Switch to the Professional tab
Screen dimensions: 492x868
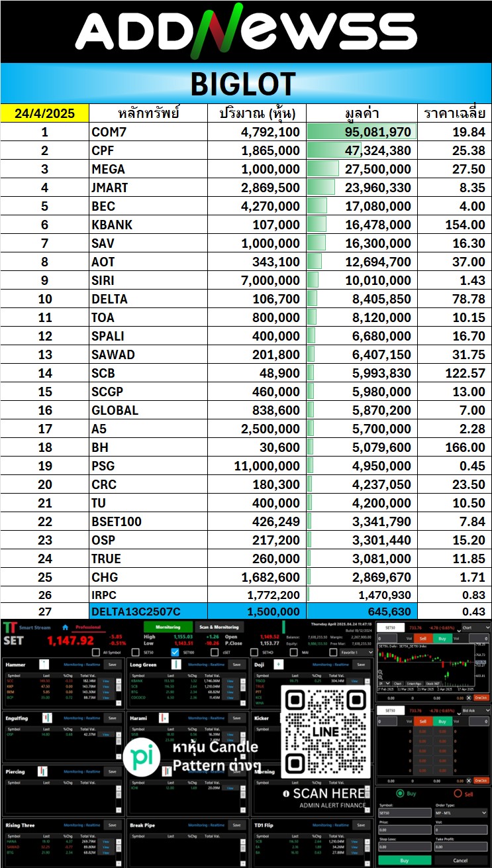pyautogui.click(x=87, y=627)
